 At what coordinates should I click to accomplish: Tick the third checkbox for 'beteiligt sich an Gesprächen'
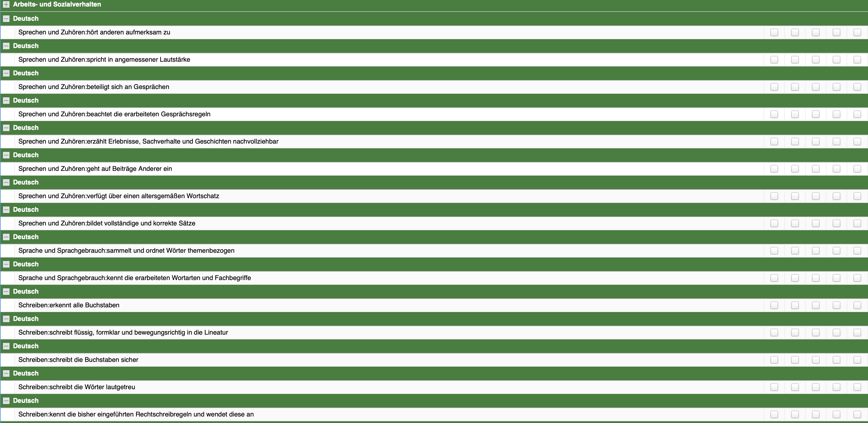click(816, 87)
